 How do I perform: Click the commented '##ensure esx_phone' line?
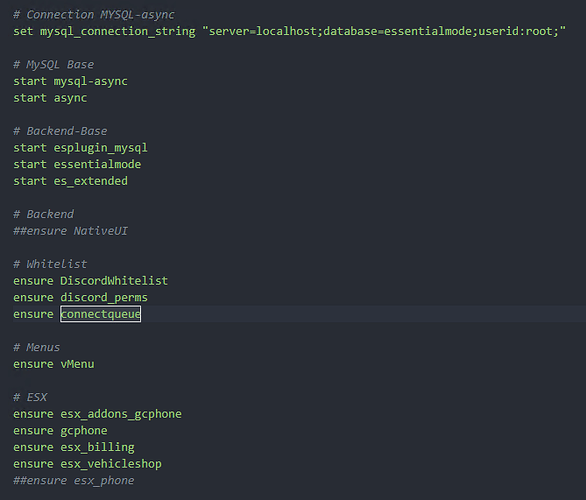point(74,481)
